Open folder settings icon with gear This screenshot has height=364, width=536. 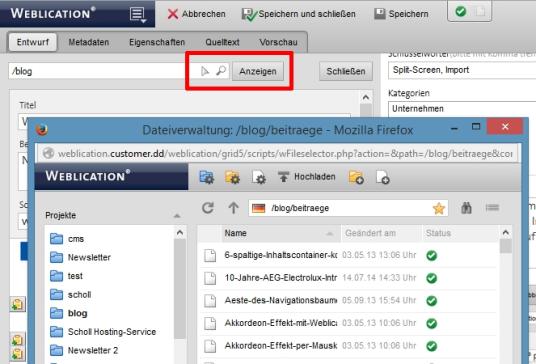[x=232, y=177]
